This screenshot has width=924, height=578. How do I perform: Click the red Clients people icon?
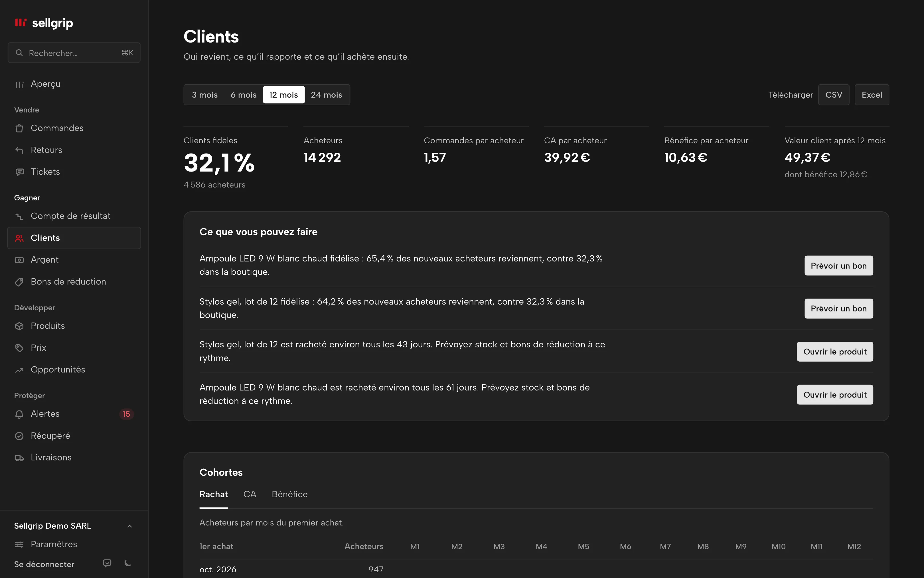pyautogui.click(x=19, y=238)
